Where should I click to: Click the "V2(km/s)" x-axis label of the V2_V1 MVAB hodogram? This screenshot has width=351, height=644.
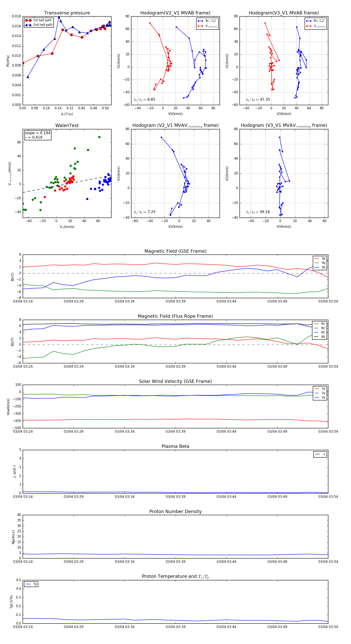tap(175, 114)
